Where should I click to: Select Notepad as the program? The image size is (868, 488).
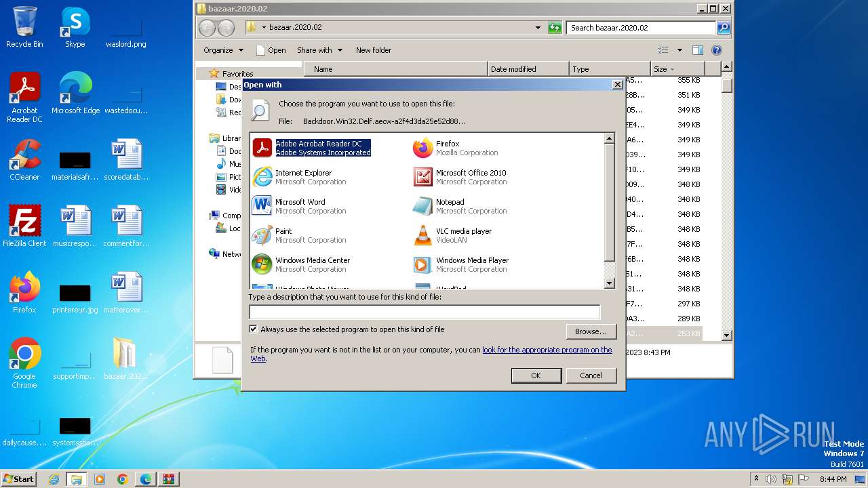click(460, 206)
